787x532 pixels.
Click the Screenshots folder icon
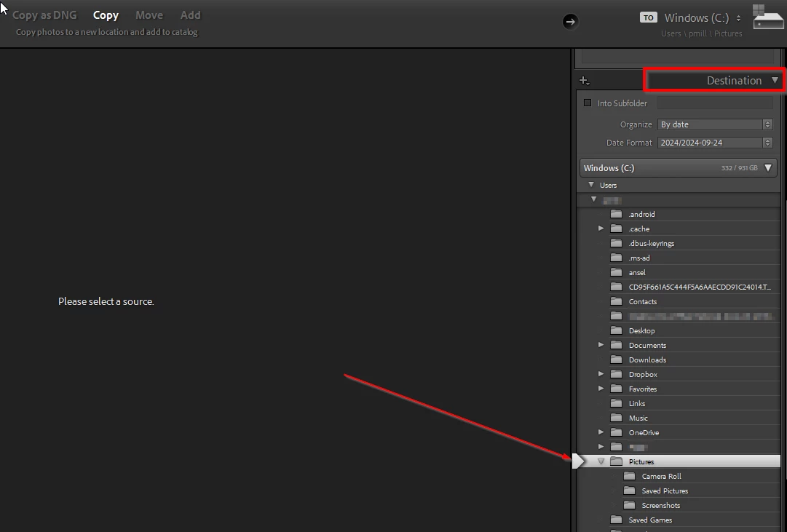tap(630, 505)
